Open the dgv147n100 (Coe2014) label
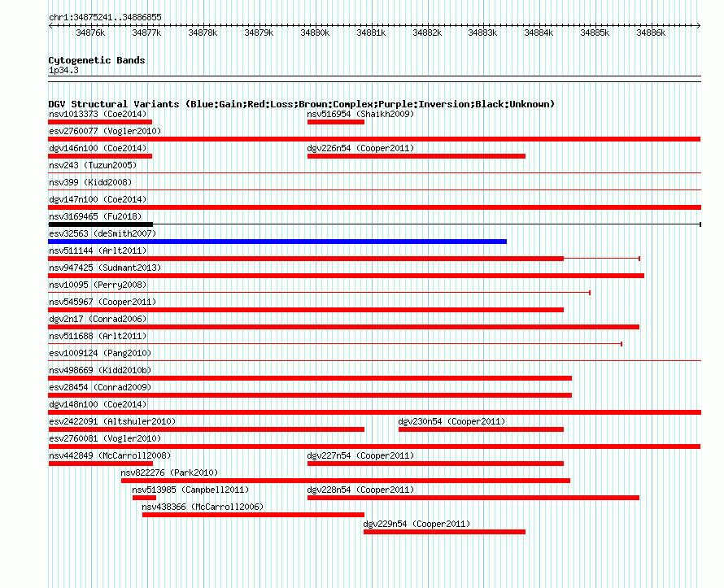Viewport: 724px width, 588px height. point(98,199)
